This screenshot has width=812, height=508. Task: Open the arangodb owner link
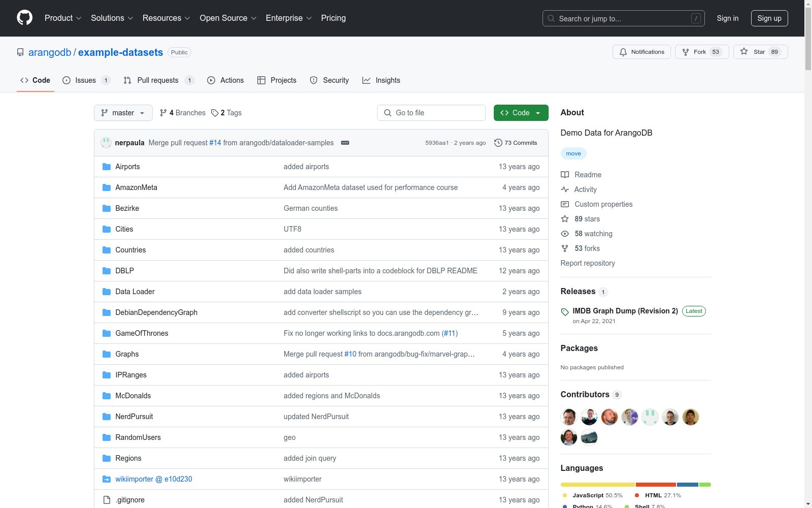tap(50, 52)
